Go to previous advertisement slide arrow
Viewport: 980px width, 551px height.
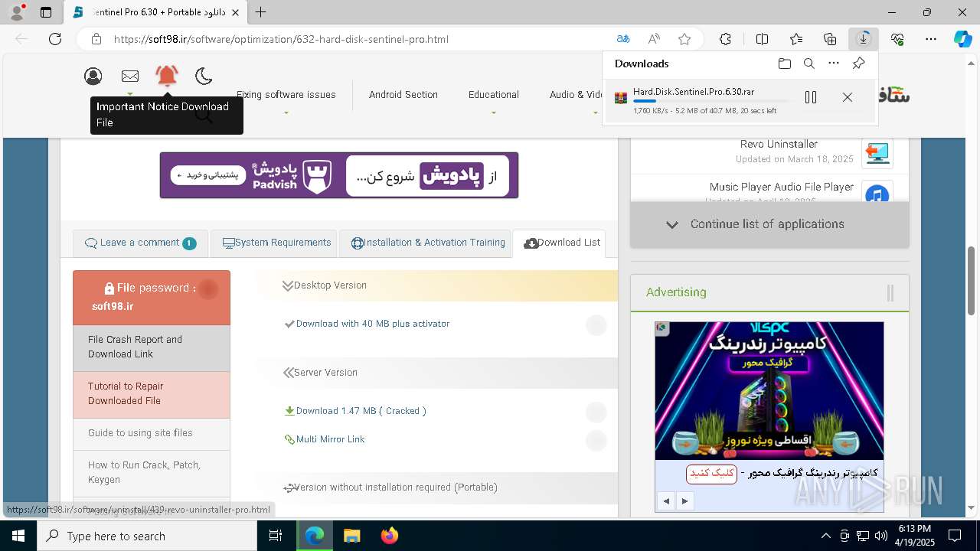pyautogui.click(x=666, y=501)
